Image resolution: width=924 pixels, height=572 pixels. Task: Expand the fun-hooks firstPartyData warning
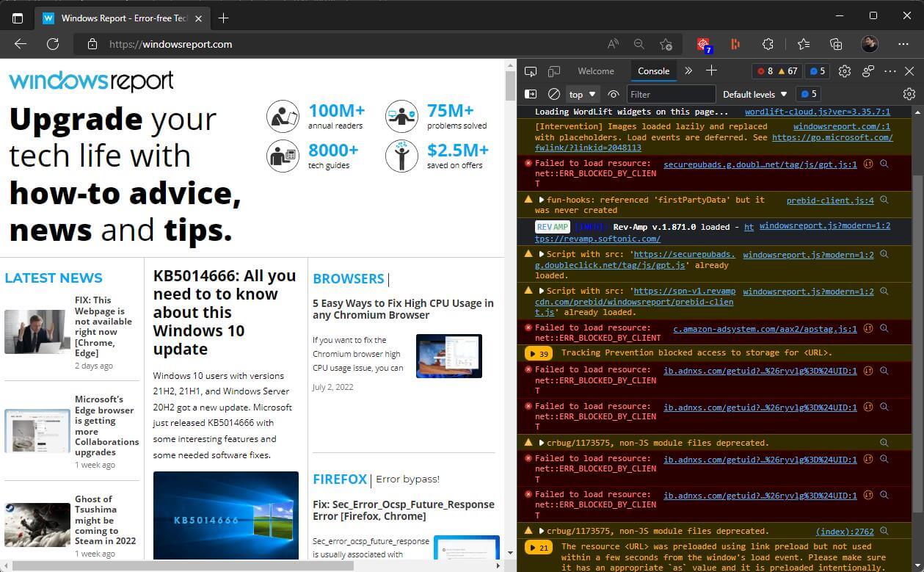(542, 200)
